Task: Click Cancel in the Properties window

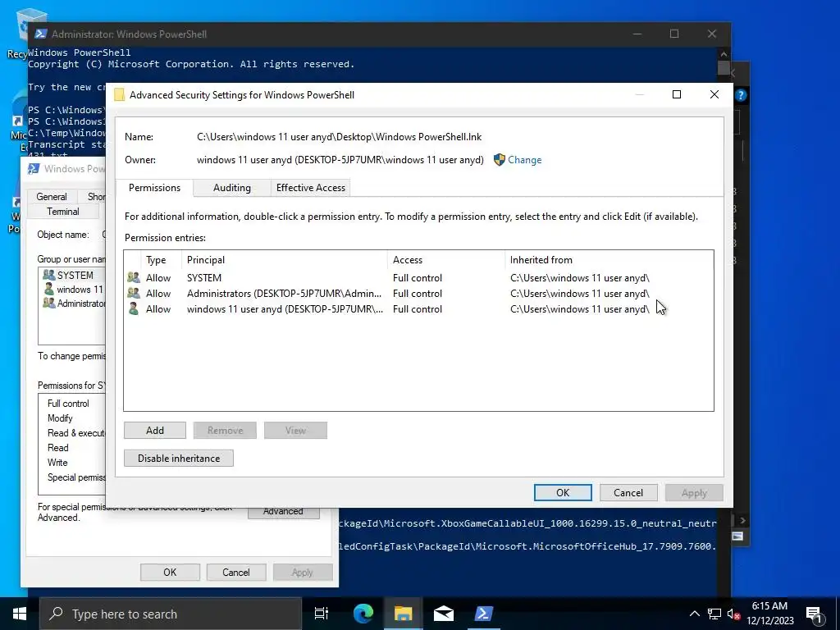Action: tap(235, 572)
